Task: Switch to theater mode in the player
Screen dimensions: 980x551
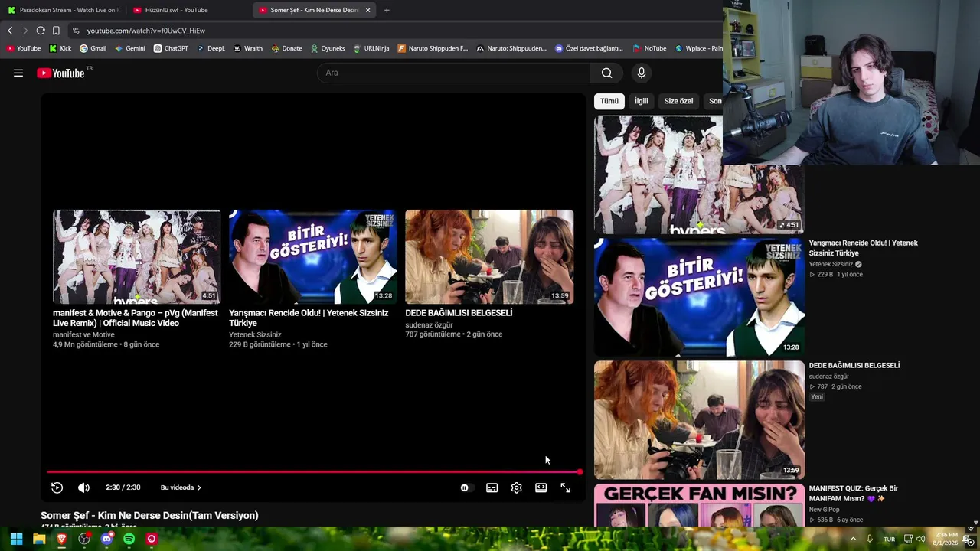Action: coord(541,487)
